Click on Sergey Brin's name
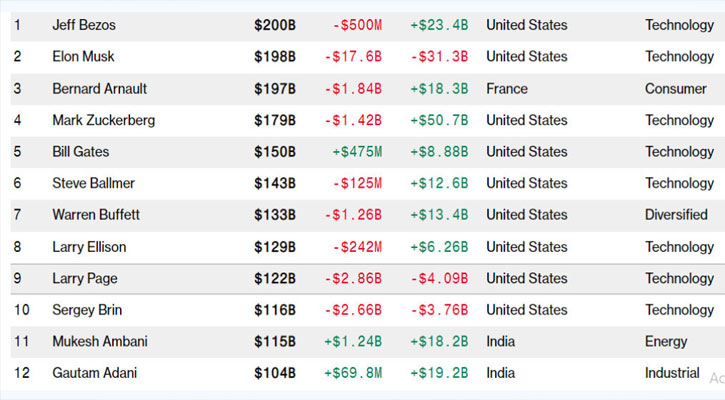The width and height of the screenshot is (725, 400). (x=86, y=310)
